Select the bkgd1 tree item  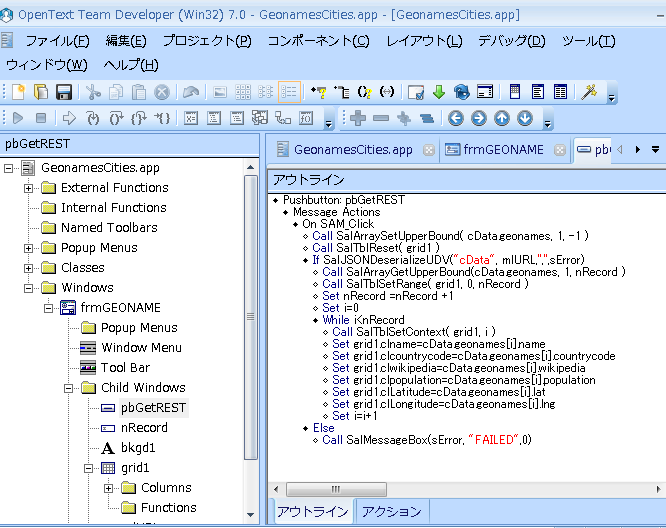coord(138,448)
